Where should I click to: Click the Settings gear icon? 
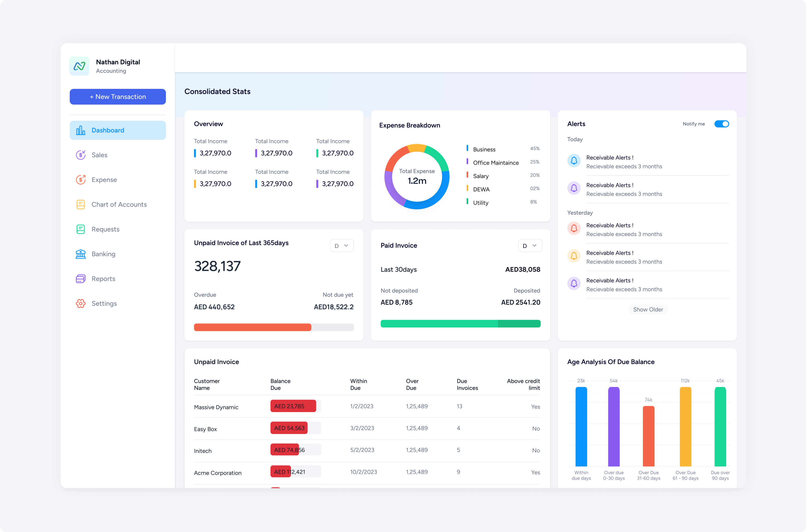80,304
